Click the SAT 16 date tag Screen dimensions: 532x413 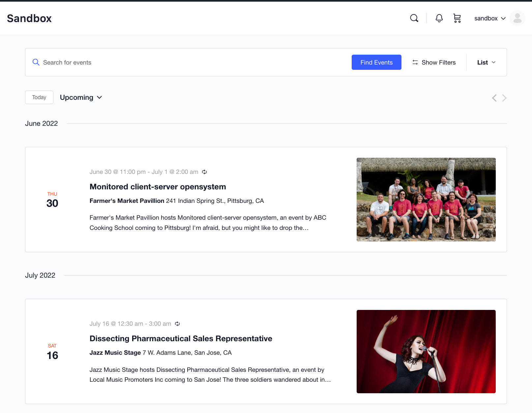(52, 351)
